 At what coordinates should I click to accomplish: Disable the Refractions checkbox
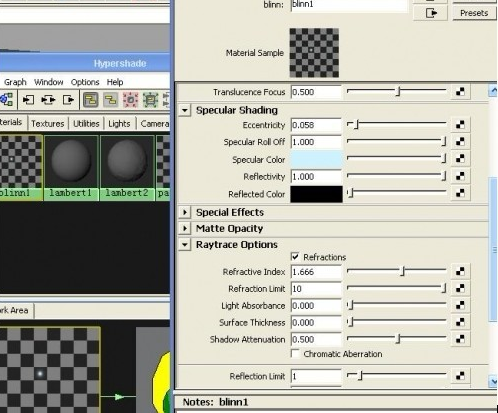(x=295, y=257)
